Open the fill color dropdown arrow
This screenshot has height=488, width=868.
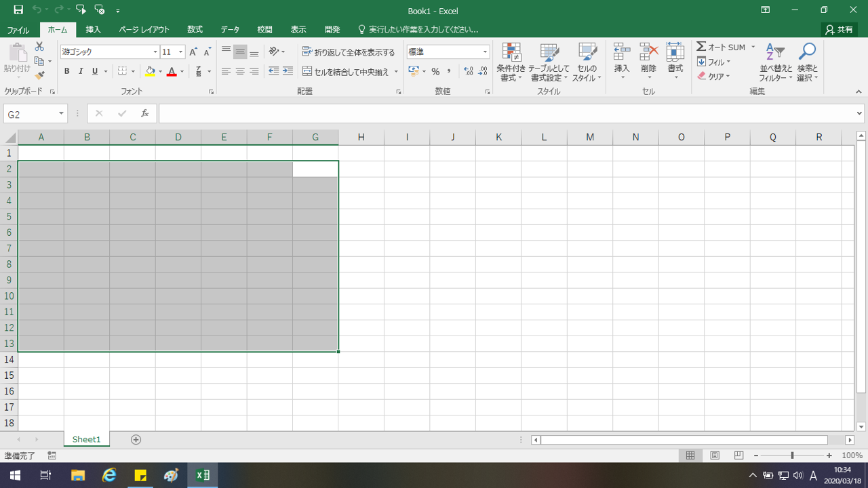(x=161, y=72)
